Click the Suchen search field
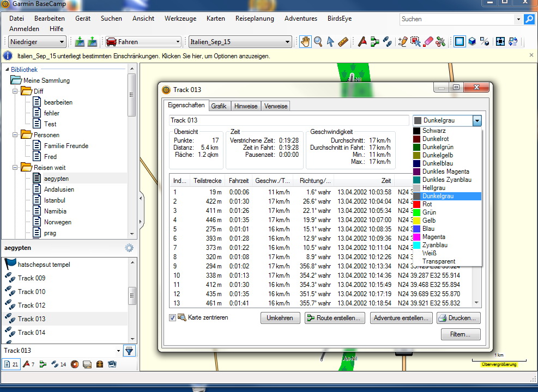Image resolution: width=538 pixels, height=392 pixels. point(457,19)
